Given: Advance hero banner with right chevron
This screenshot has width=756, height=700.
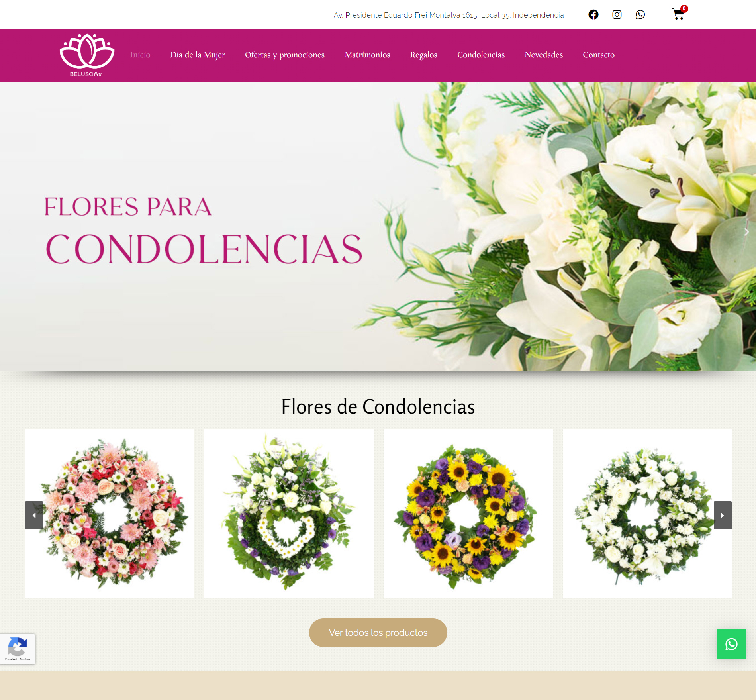Looking at the screenshot, I should pos(746,232).
